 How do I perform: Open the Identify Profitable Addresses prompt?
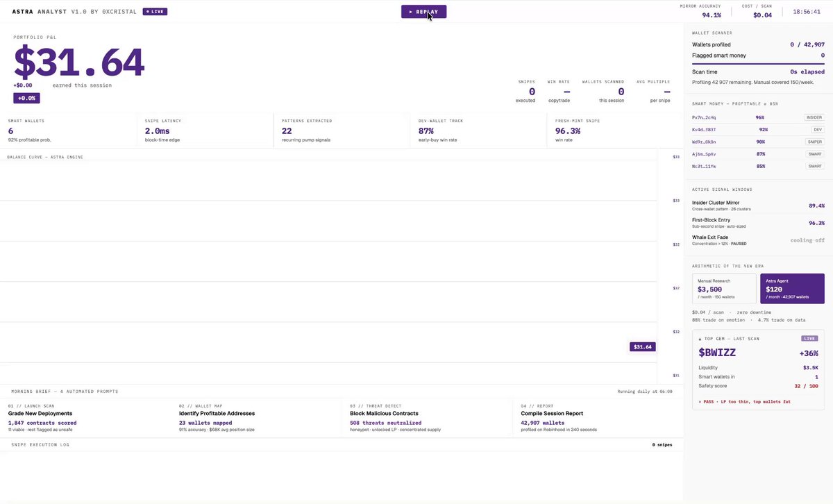coord(258,417)
